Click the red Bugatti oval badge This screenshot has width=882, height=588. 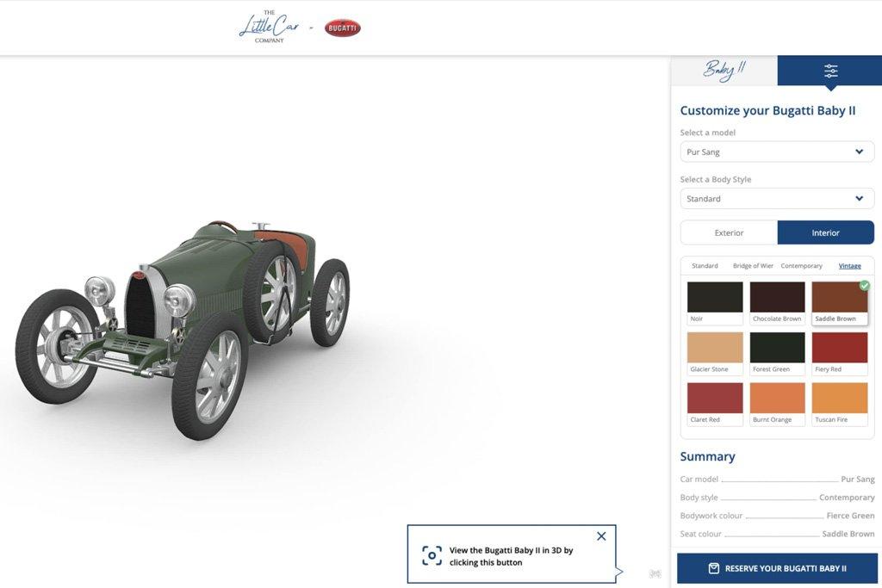click(x=343, y=28)
